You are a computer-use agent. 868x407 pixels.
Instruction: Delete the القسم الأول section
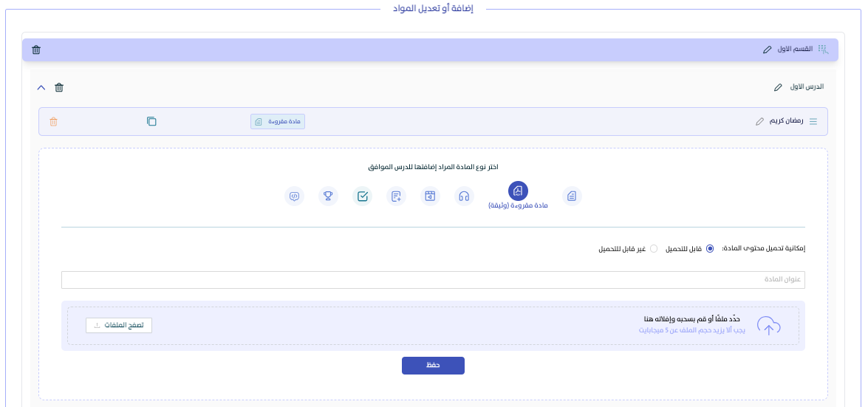(x=36, y=49)
